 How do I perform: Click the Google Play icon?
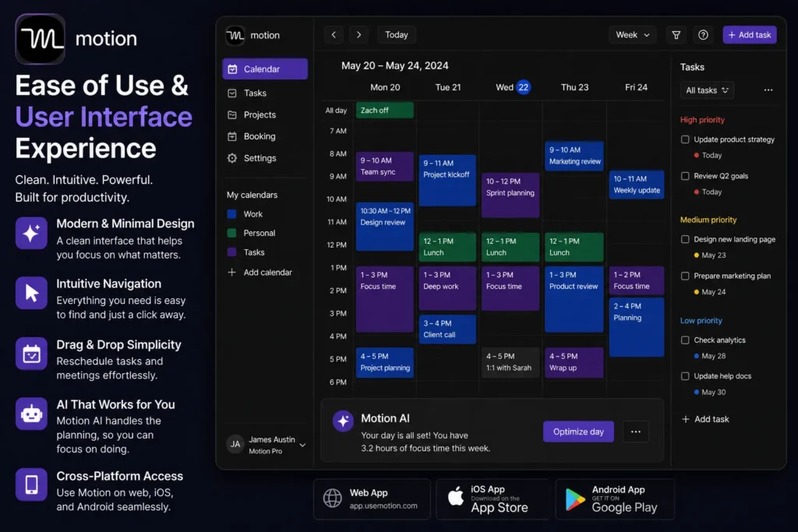pyautogui.click(x=575, y=499)
